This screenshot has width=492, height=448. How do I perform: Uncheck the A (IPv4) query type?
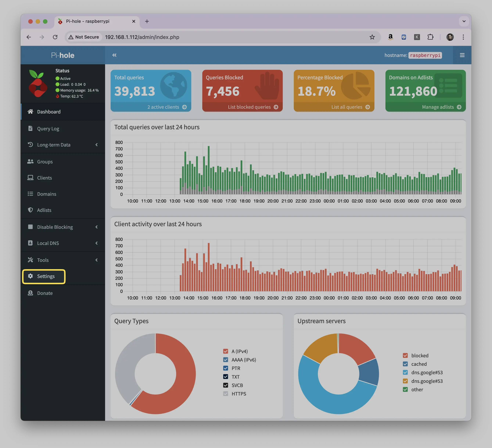point(225,351)
